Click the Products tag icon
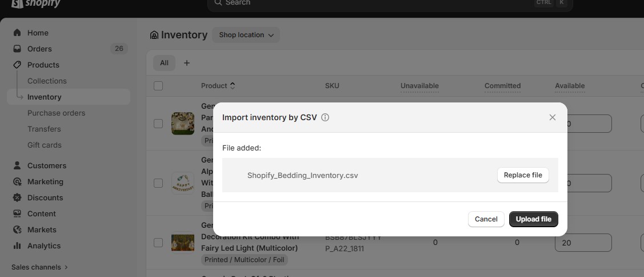This screenshot has height=277, width=644. (x=17, y=65)
